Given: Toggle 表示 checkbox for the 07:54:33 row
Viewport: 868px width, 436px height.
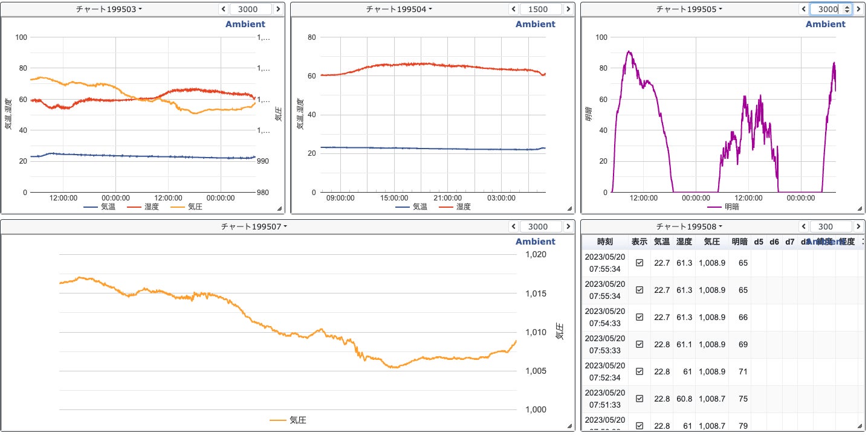Looking at the screenshot, I should [x=640, y=317].
